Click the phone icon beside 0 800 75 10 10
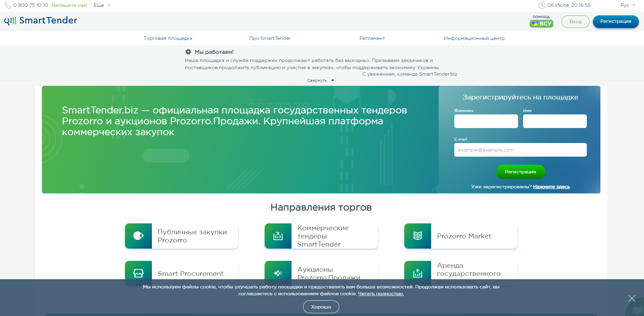 click(x=7, y=5)
